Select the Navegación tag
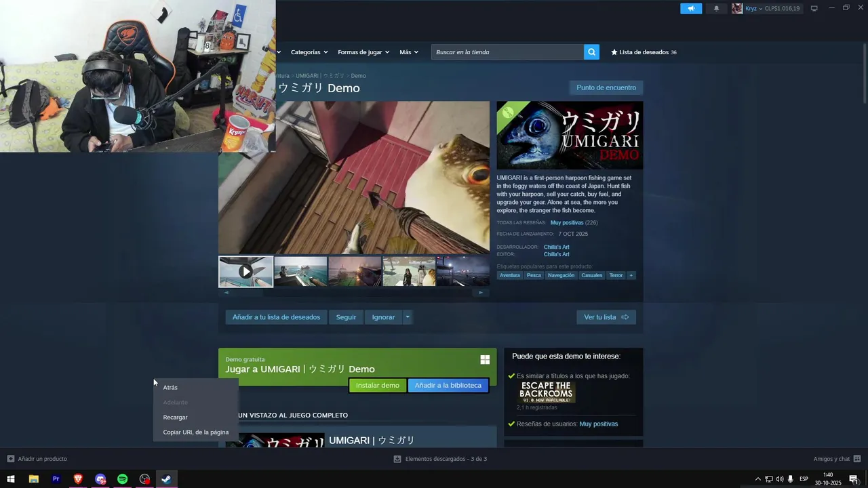This screenshot has width=868, height=488. coord(561,275)
